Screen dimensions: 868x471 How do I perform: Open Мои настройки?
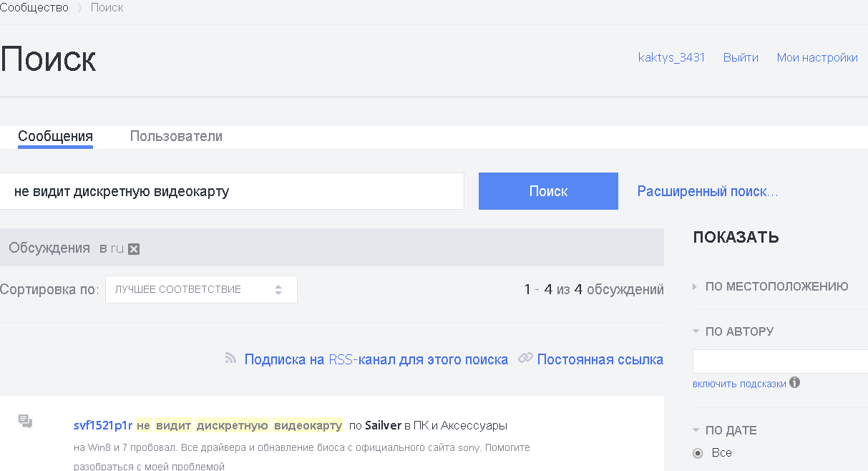tap(817, 57)
